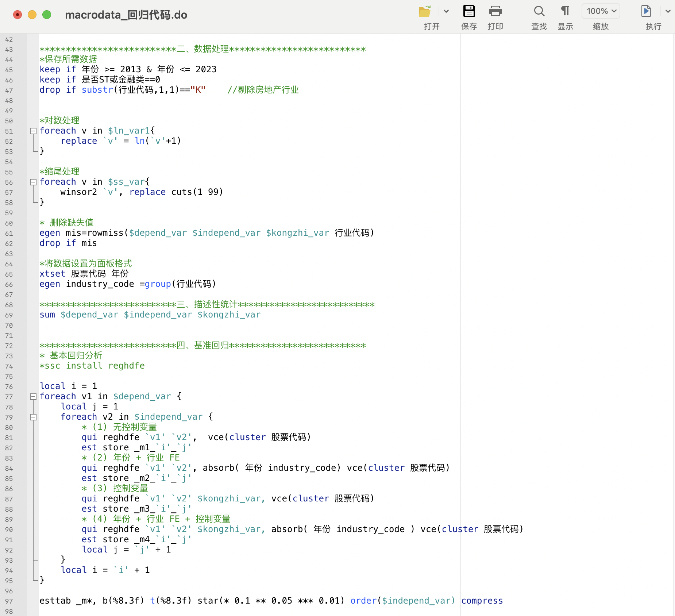Enter fullscreen with the green button
This screenshot has width=675, height=616.
[x=47, y=15]
